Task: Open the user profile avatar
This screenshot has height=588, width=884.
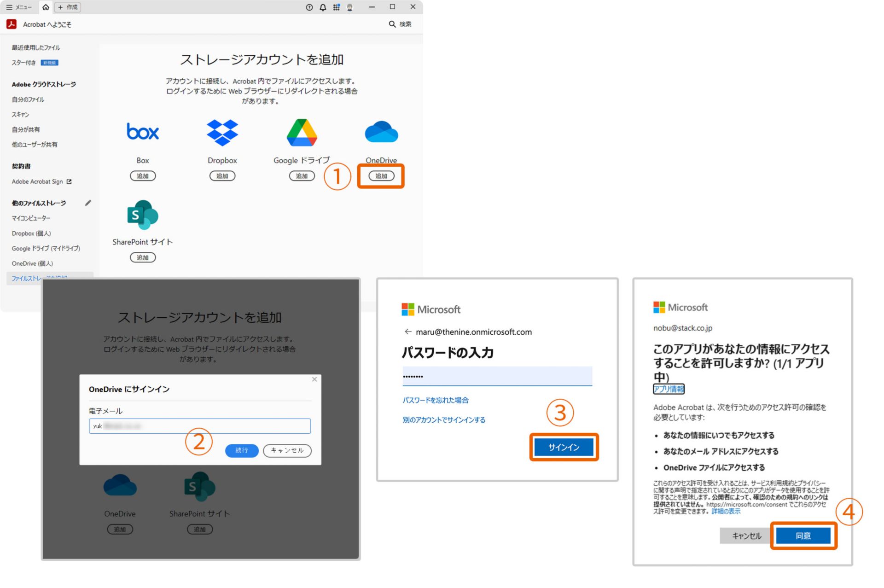Action: 350,7
